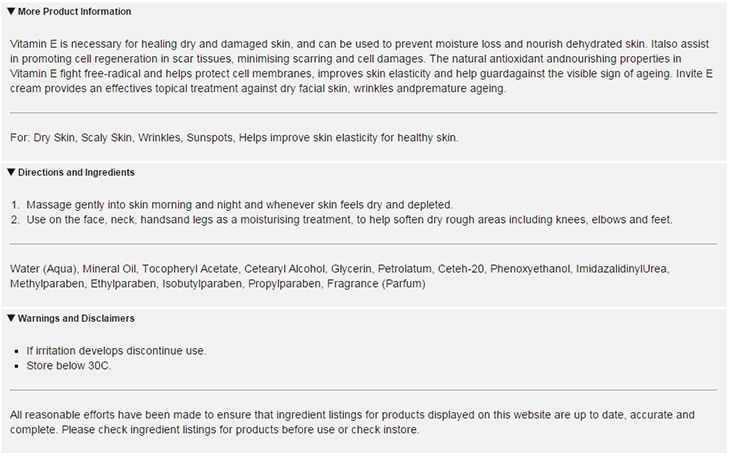Click the More Product Information heading

coord(74,12)
